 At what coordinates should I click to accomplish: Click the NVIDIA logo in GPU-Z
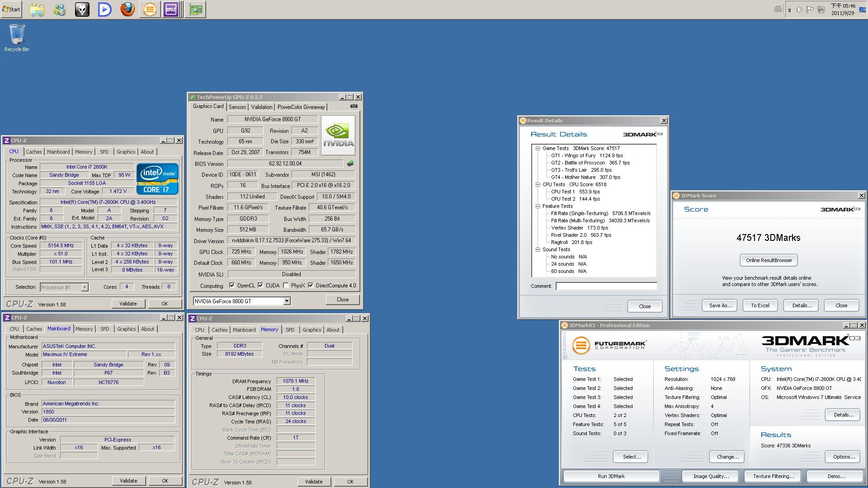point(338,135)
